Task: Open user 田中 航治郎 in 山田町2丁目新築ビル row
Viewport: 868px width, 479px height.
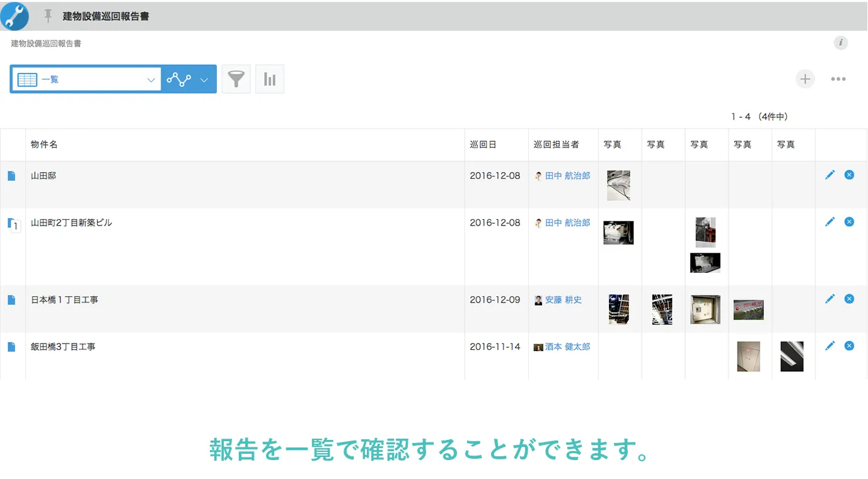Action: click(567, 222)
